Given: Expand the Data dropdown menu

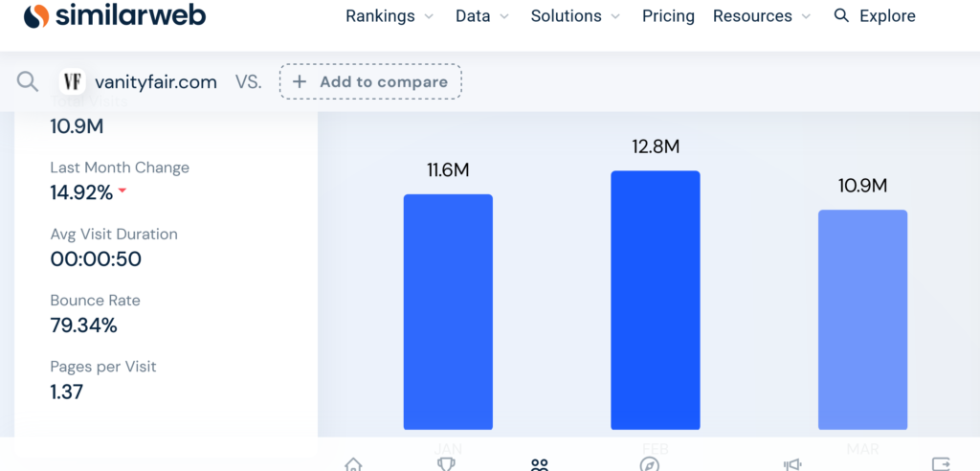Looking at the screenshot, I should pyautogui.click(x=482, y=16).
